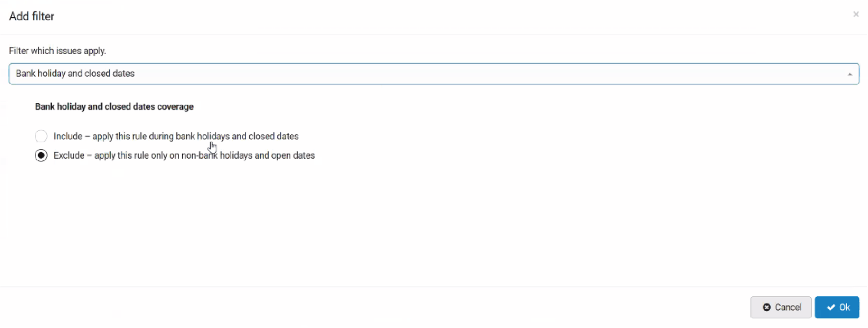The image size is (868, 328).
Task: Click the selected filter text in dropdown
Action: pyautogui.click(x=75, y=74)
